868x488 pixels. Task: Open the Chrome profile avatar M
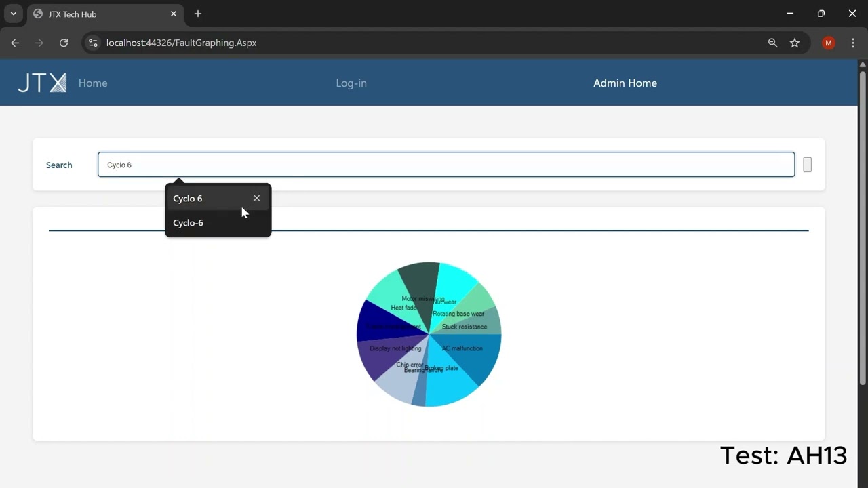pyautogui.click(x=828, y=43)
